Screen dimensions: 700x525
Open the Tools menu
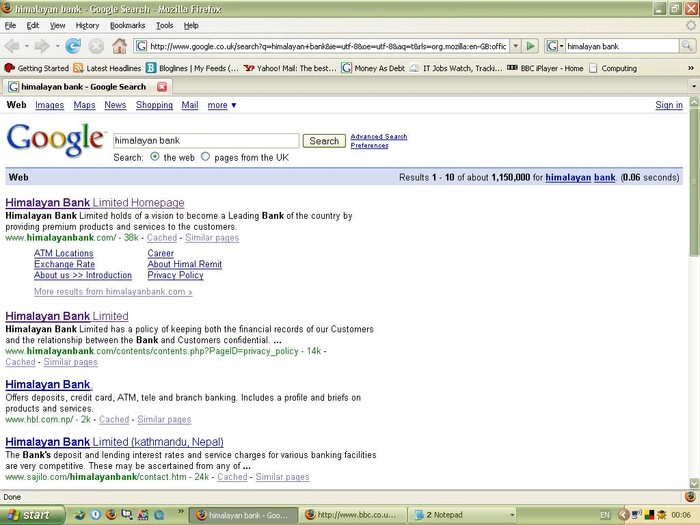[x=164, y=25]
